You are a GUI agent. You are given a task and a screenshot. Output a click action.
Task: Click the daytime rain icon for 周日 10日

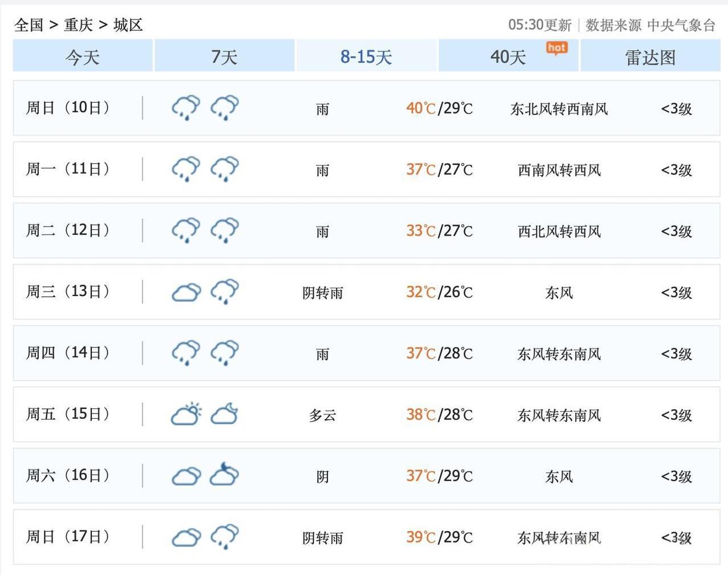[186, 108]
